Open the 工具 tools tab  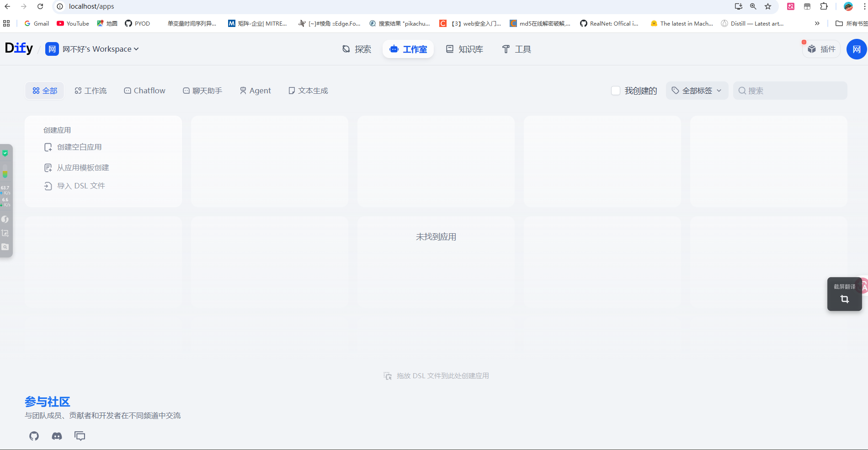tap(517, 49)
